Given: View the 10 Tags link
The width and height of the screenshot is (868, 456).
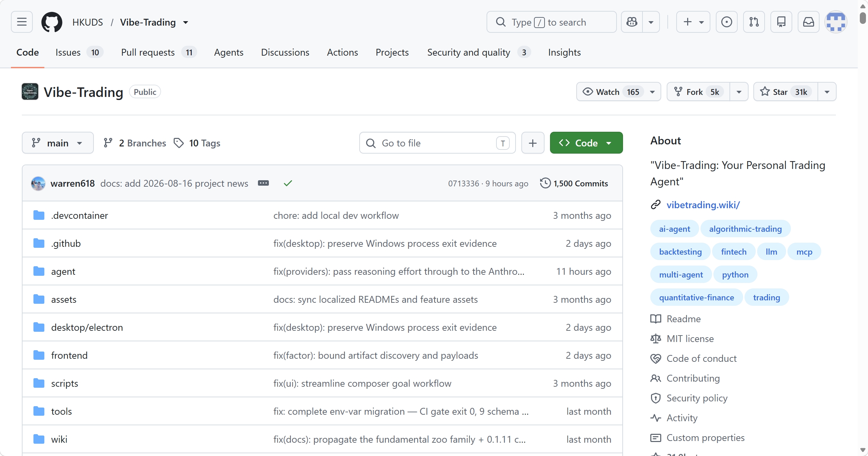Looking at the screenshot, I should [x=197, y=143].
